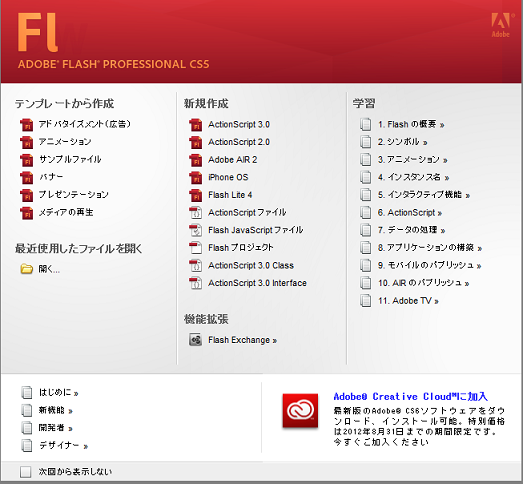The height and width of the screenshot is (484, 523).
Task: Open プレゼンテーション templates
Action: tap(73, 195)
